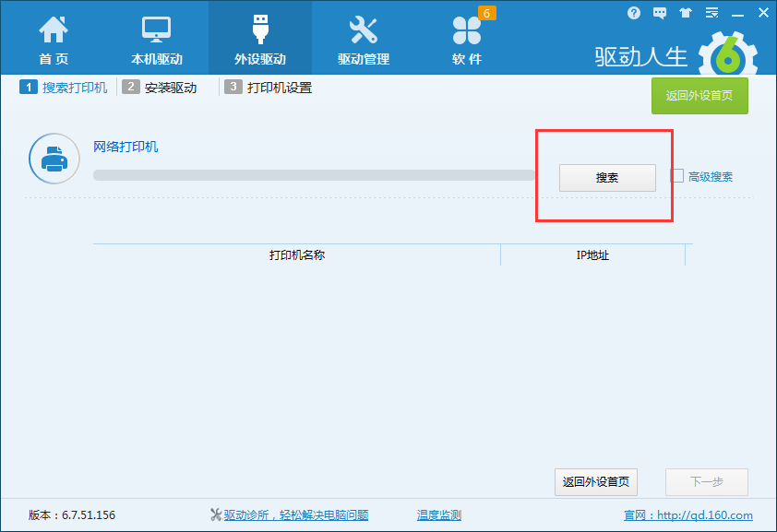Click the 外设驱动 USB icon
The height and width of the screenshot is (532, 777).
(259, 30)
